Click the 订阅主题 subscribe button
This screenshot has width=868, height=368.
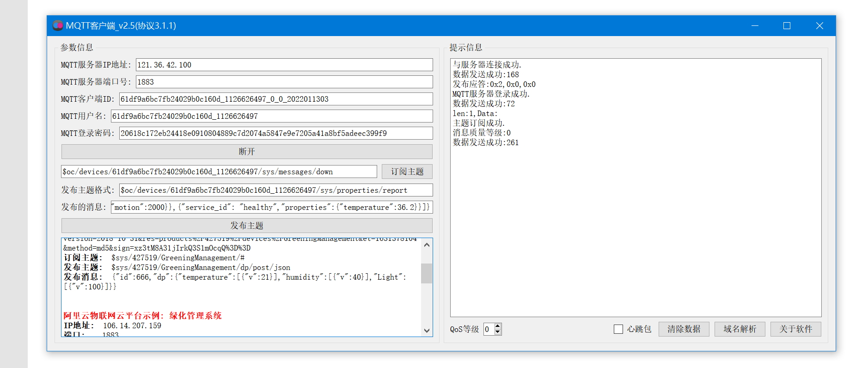coord(407,172)
